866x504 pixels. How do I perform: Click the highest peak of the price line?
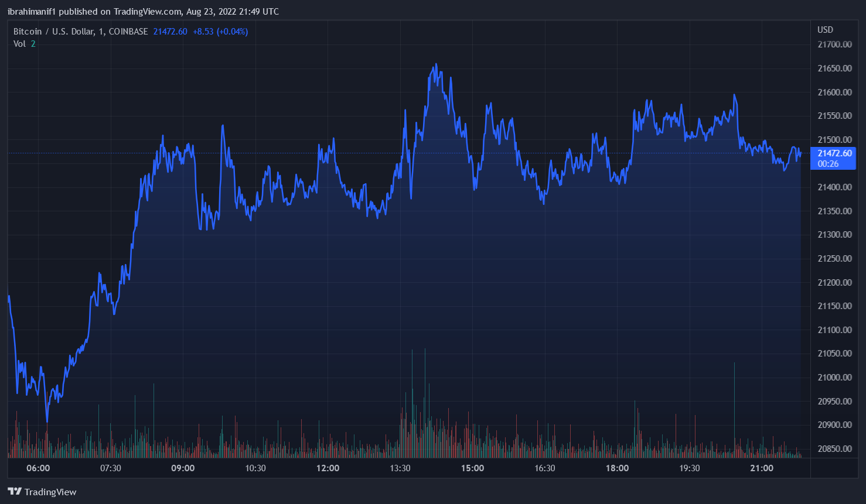tap(436, 64)
